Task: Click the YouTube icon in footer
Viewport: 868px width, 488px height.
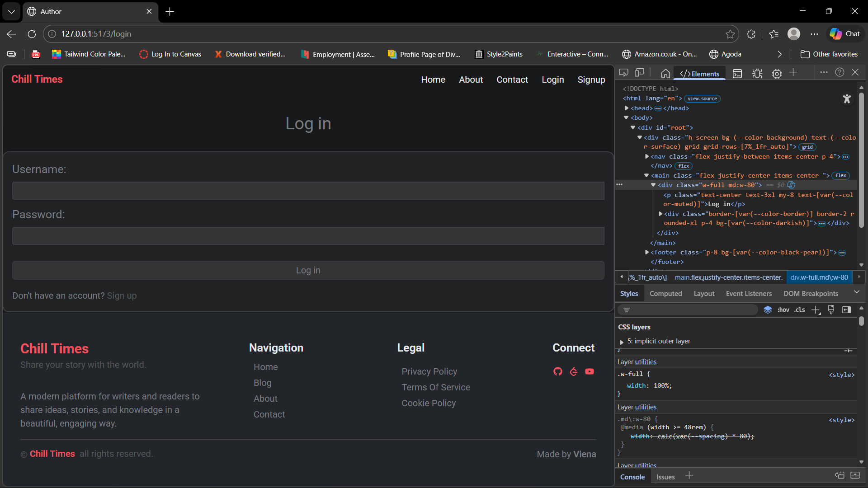Action: 590,371
